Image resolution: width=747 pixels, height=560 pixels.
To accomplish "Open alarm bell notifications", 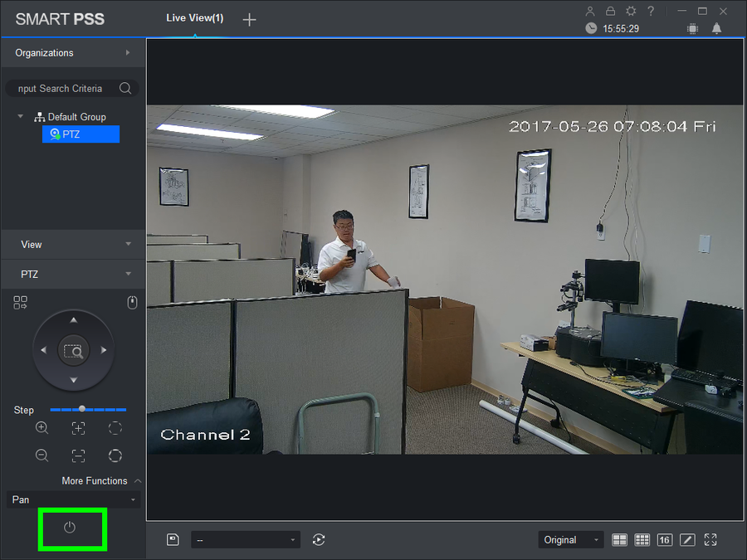I will (x=716, y=28).
